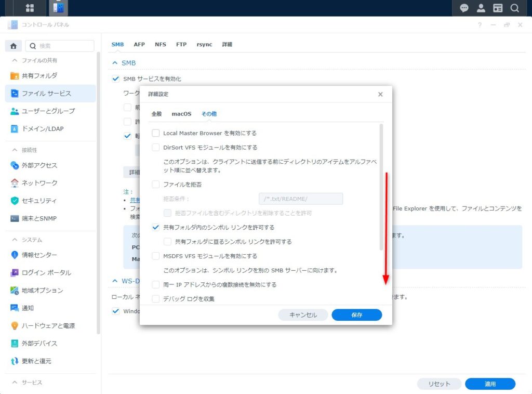Switch to the NFS tab
The height and width of the screenshot is (394, 532).
coord(160,45)
